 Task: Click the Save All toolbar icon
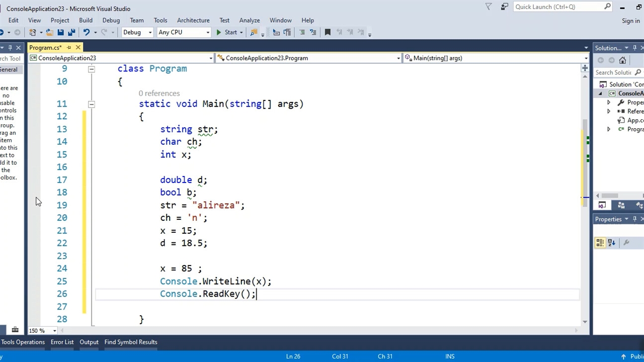71,32
